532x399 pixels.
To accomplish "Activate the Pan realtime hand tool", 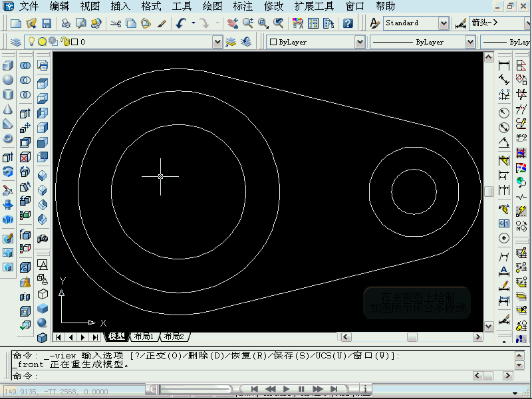I will coord(232,23).
